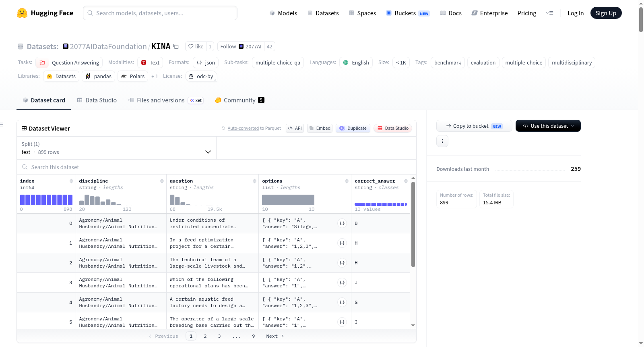
Task: Open the left sidebar toggle icon
Action: tap(2, 125)
